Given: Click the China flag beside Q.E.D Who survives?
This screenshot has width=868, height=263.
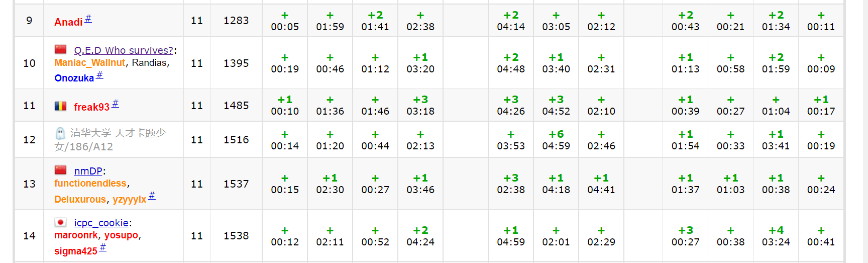Looking at the screenshot, I should click(x=61, y=49).
